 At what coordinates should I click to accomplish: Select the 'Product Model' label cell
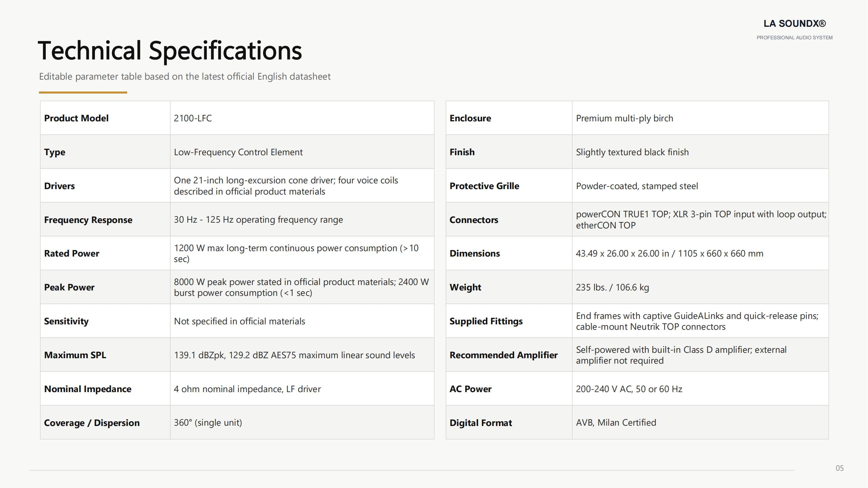[x=105, y=118]
